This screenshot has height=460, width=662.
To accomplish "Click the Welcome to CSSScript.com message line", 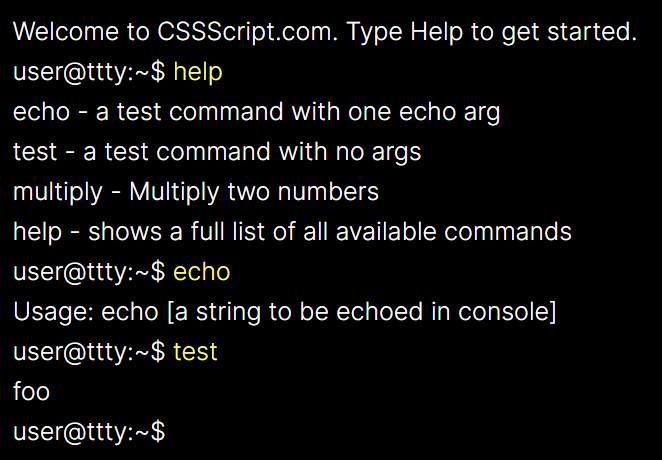I will (x=325, y=32).
